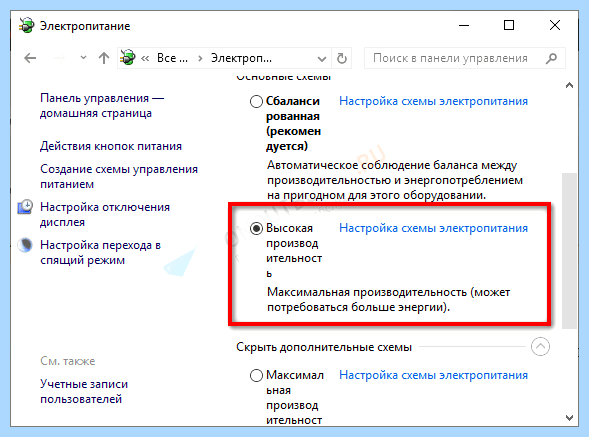Open 'Действия кнопок питания' link

(111, 146)
